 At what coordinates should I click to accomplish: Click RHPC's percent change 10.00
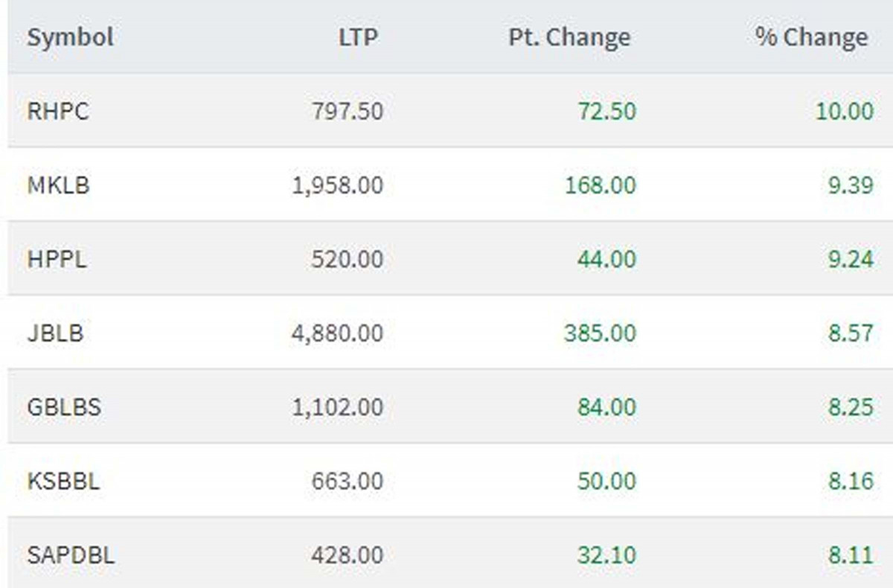[x=844, y=111]
